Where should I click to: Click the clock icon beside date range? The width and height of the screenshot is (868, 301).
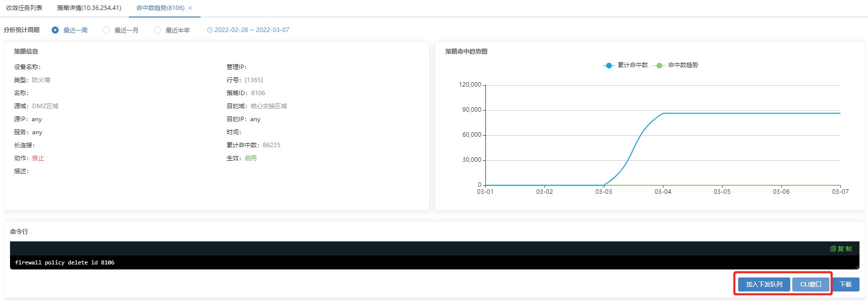210,30
